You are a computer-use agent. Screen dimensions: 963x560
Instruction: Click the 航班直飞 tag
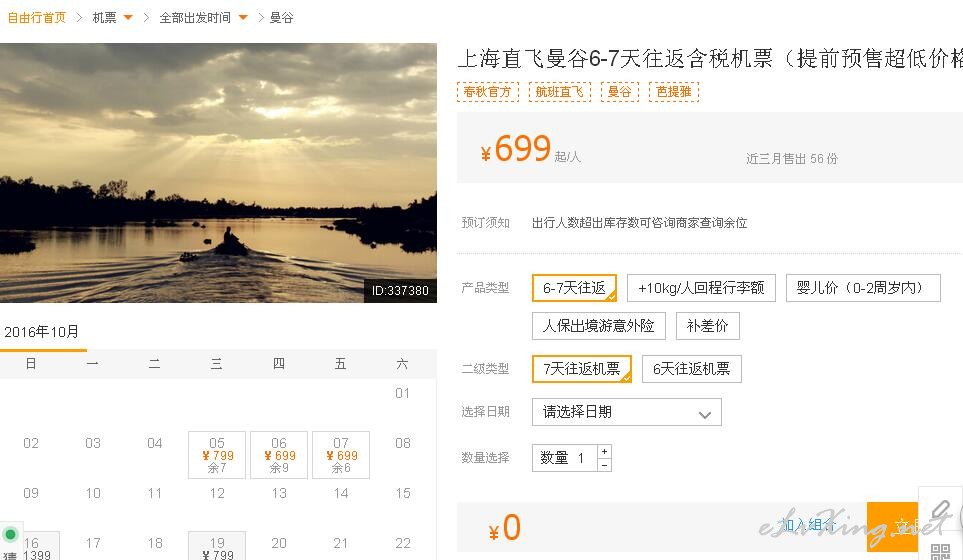(559, 91)
